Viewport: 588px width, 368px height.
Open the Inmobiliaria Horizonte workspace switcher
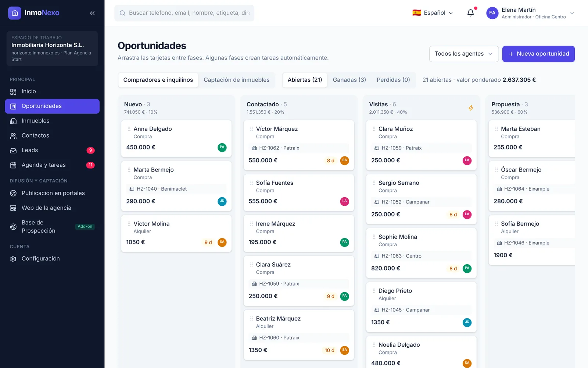coord(52,49)
